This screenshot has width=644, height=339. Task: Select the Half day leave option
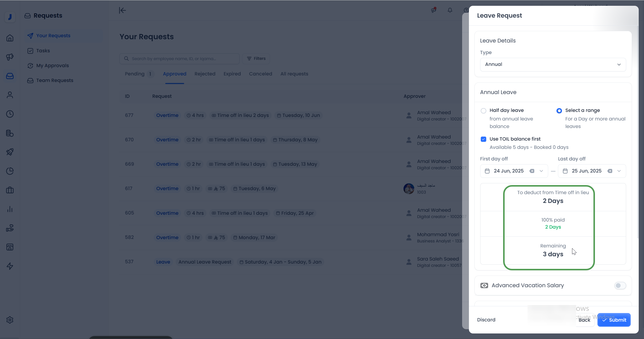(x=484, y=111)
